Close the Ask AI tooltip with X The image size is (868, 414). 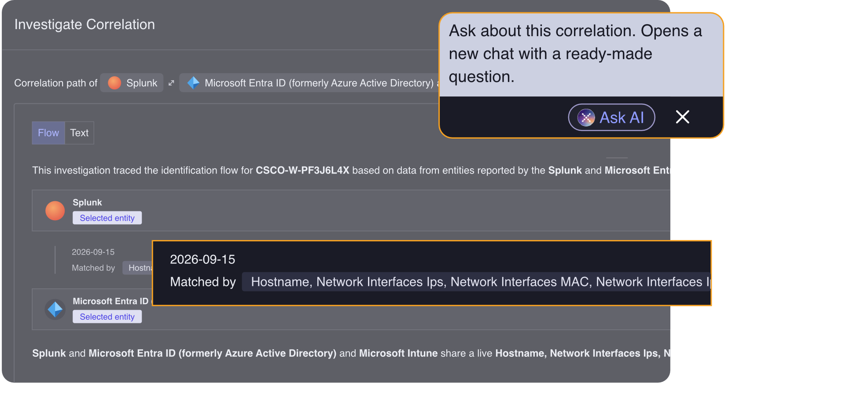(682, 117)
